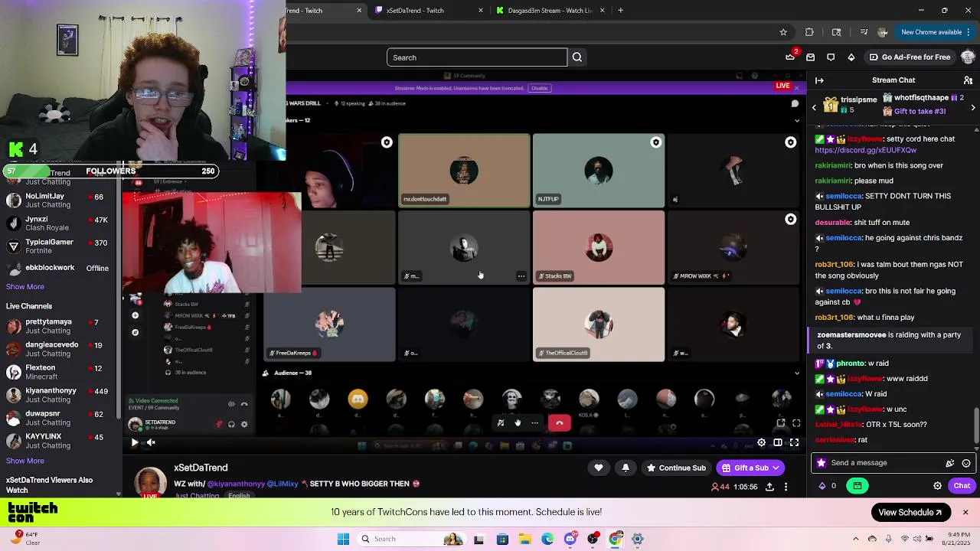Toggle theatre mode on the player

[x=778, y=442]
